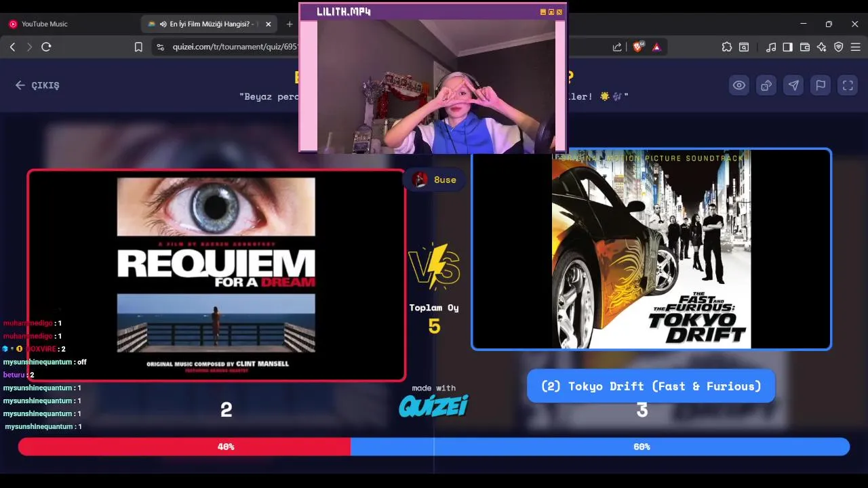Open the media control music note
Screen dimensions: 868x488
click(771, 47)
